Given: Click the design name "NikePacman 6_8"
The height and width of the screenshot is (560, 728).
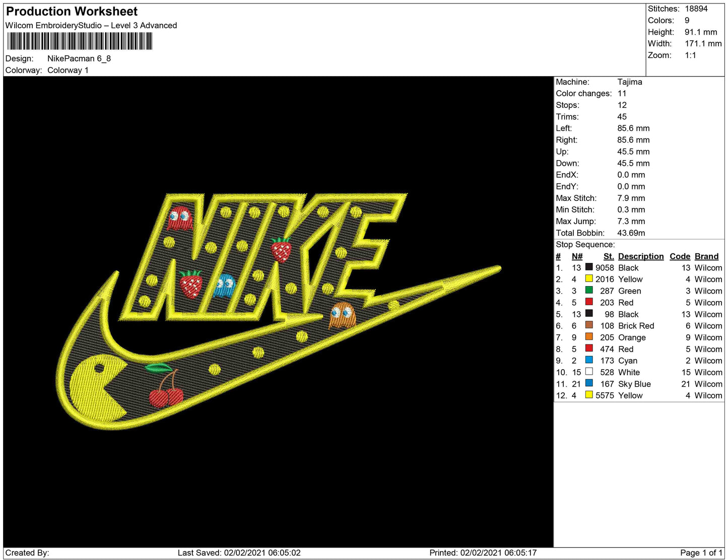Looking at the screenshot, I should pos(79,58).
